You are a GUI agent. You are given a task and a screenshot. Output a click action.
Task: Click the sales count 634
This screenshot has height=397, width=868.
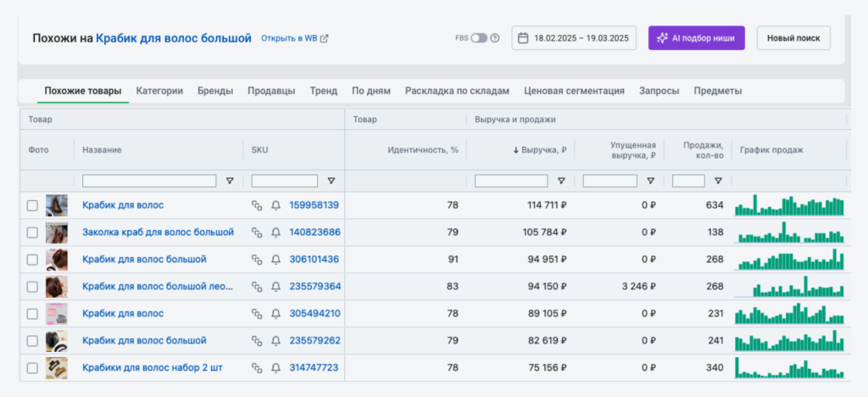coord(715,205)
